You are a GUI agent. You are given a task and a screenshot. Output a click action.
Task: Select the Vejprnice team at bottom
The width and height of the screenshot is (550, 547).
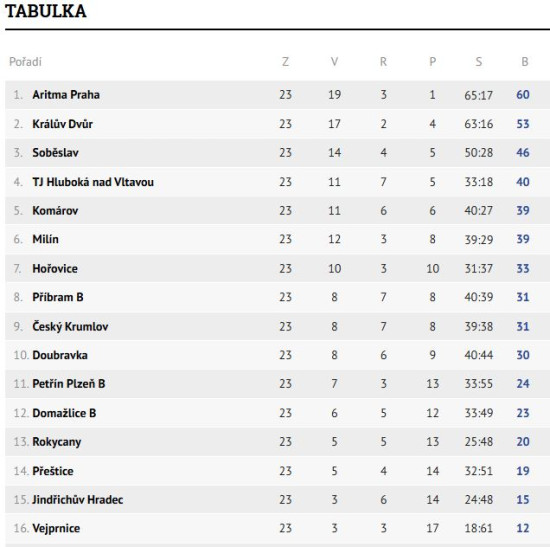[56, 528]
